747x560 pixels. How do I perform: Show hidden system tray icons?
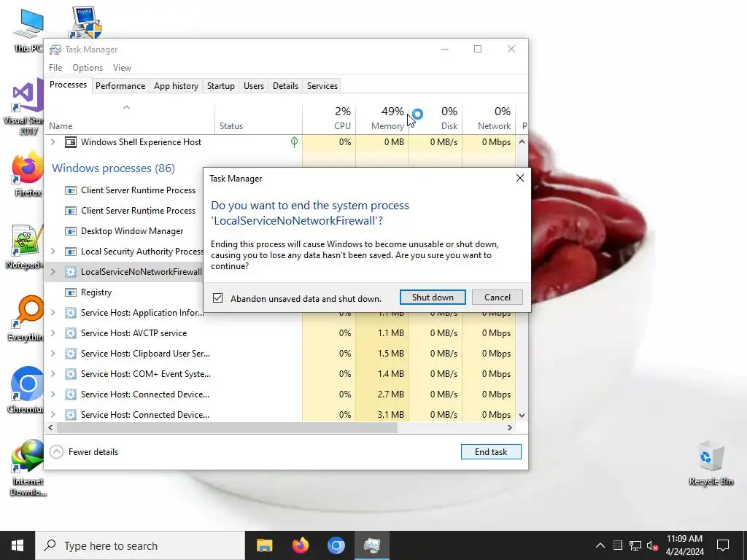pos(600,545)
